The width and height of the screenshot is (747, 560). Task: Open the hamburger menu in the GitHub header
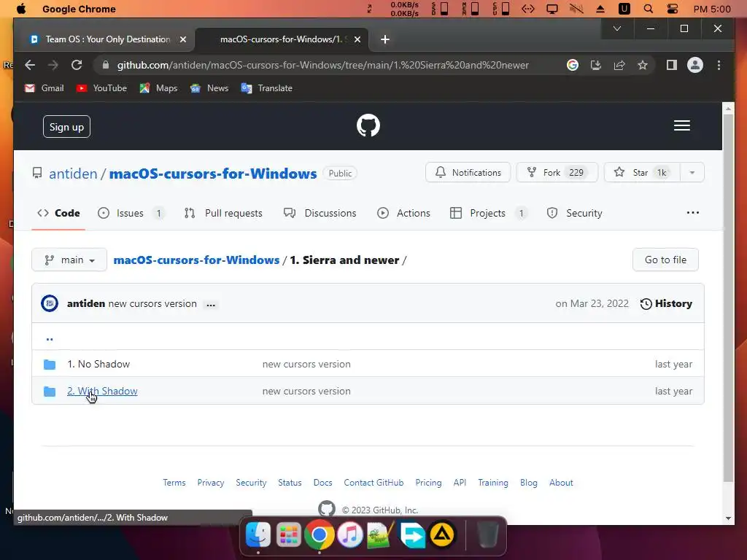pyautogui.click(x=682, y=125)
